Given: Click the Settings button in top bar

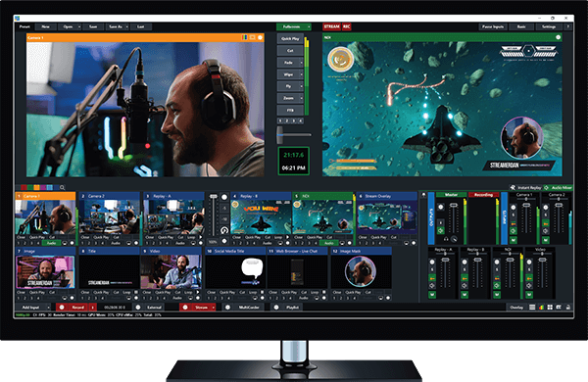Looking at the screenshot, I should coord(549,26).
